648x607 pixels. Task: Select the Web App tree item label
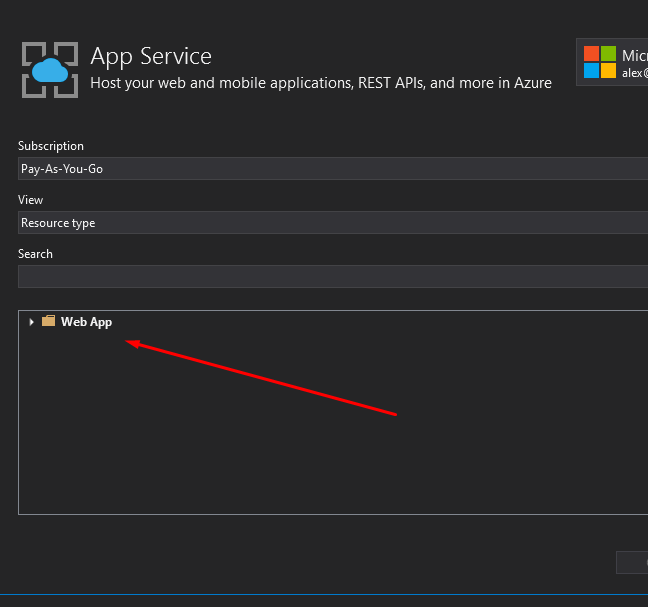pyautogui.click(x=86, y=322)
